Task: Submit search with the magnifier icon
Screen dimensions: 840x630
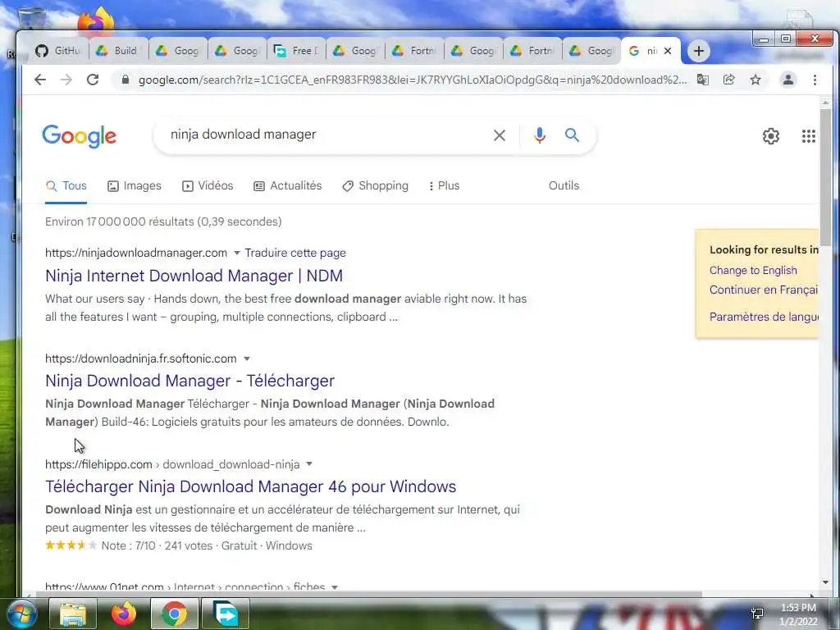Action: tap(572, 135)
